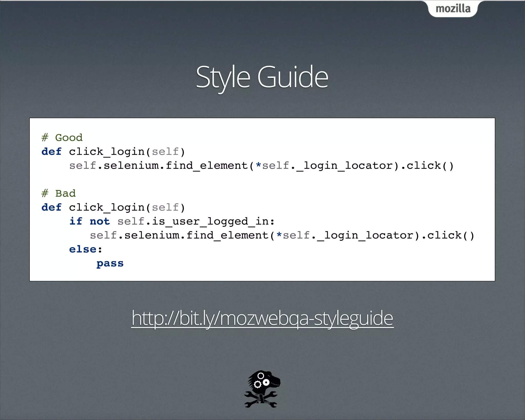Click the 'if' keyword in Bad example
Screen dimensions: 525x420
76,221
